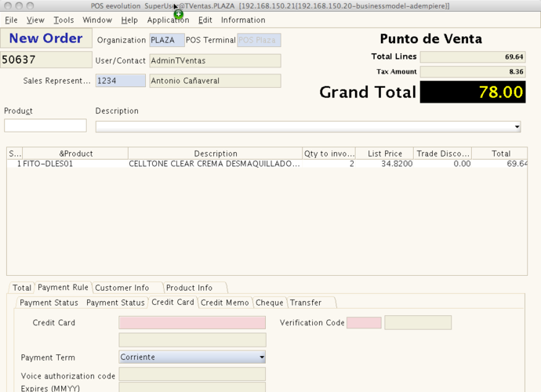The height and width of the screenshot is (392, 541).
Task: Click the field below Credit Card input
Action: coord(192,340)
